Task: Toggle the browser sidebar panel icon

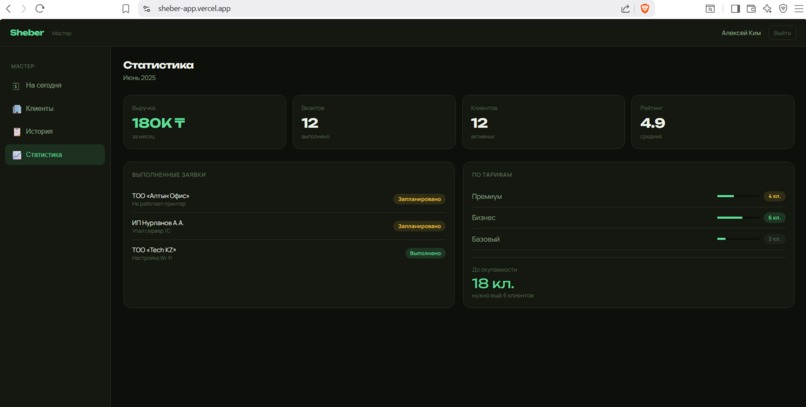Action: 735,8
